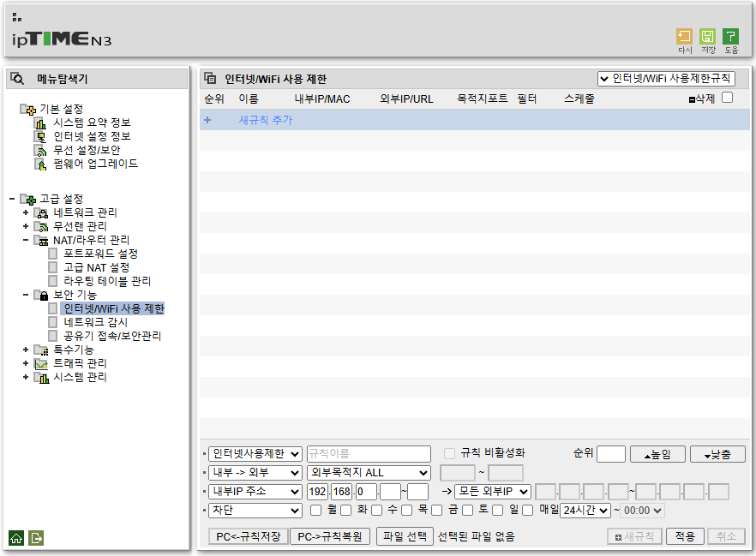Open the 외부목적지 ALL dropdown
The height and width of the screenshot is (556, 756).
coord(369,473)
